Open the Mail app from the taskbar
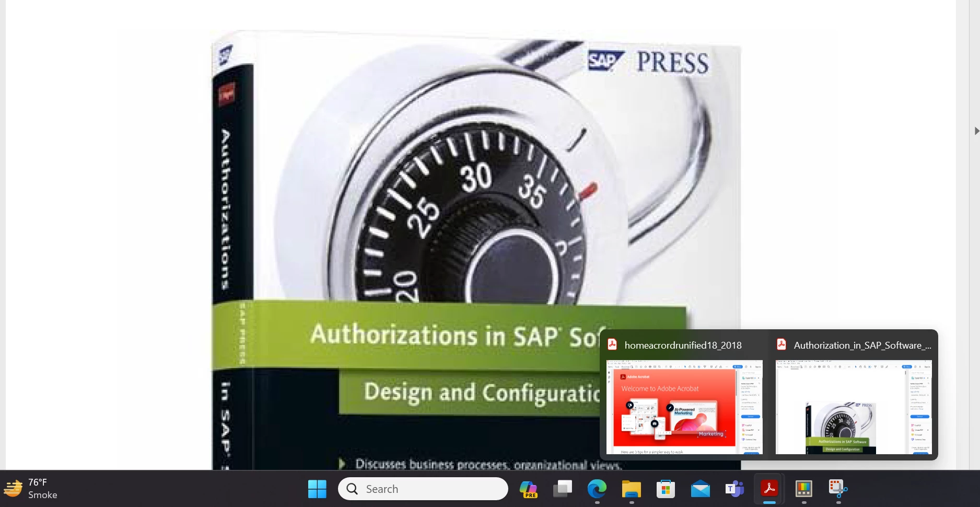 (x=701, y=489)
